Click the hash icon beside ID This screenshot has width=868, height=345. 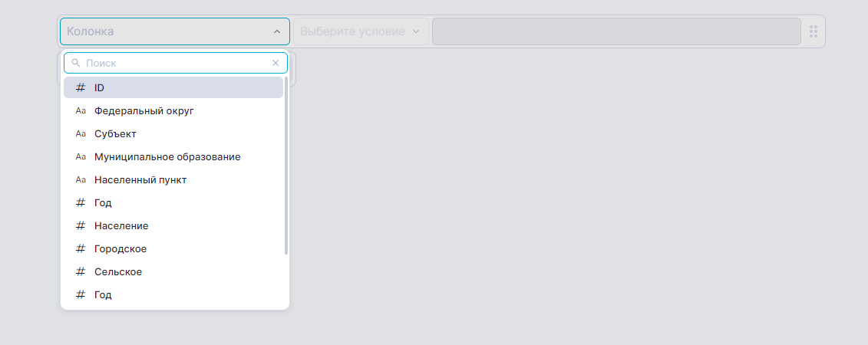(81, 88)
